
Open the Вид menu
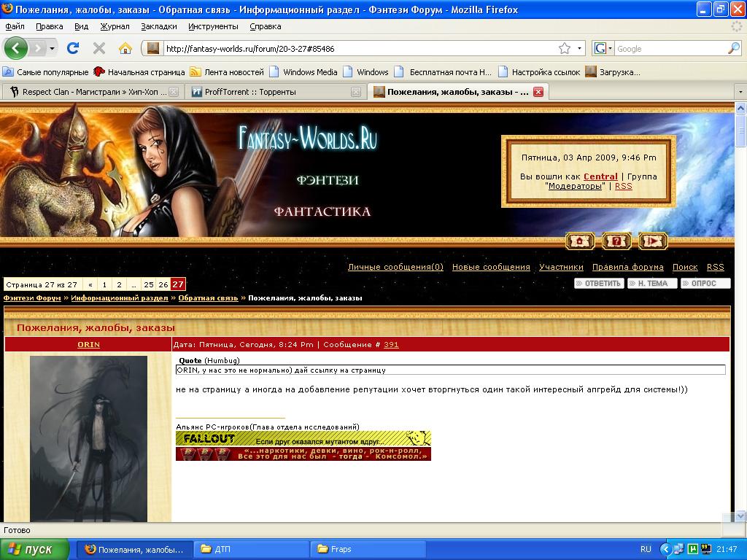82,26
